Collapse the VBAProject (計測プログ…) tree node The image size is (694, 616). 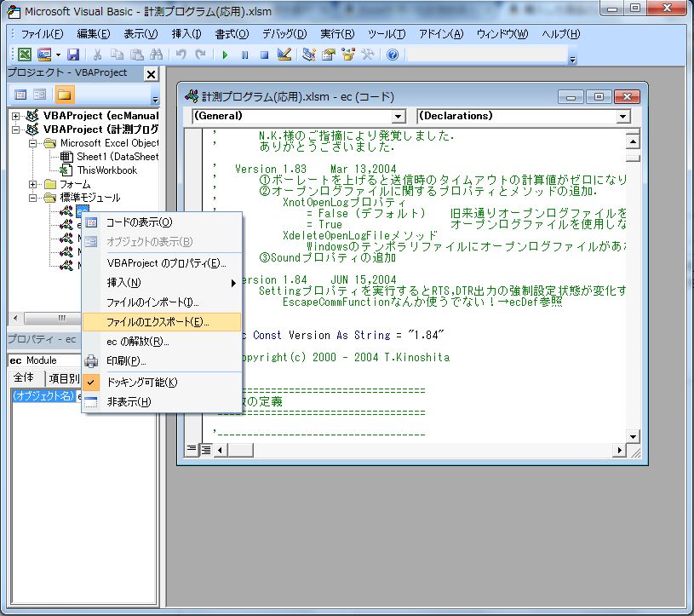(x=16, y=130)
